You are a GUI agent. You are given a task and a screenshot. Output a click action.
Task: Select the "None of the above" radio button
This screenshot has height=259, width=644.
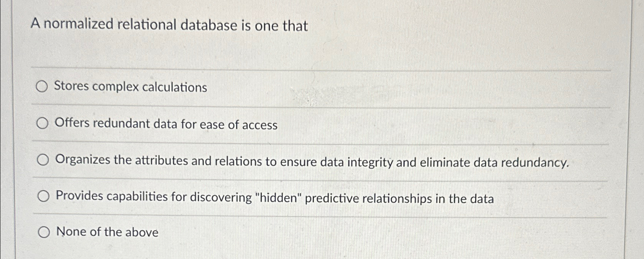click(45, 232)
